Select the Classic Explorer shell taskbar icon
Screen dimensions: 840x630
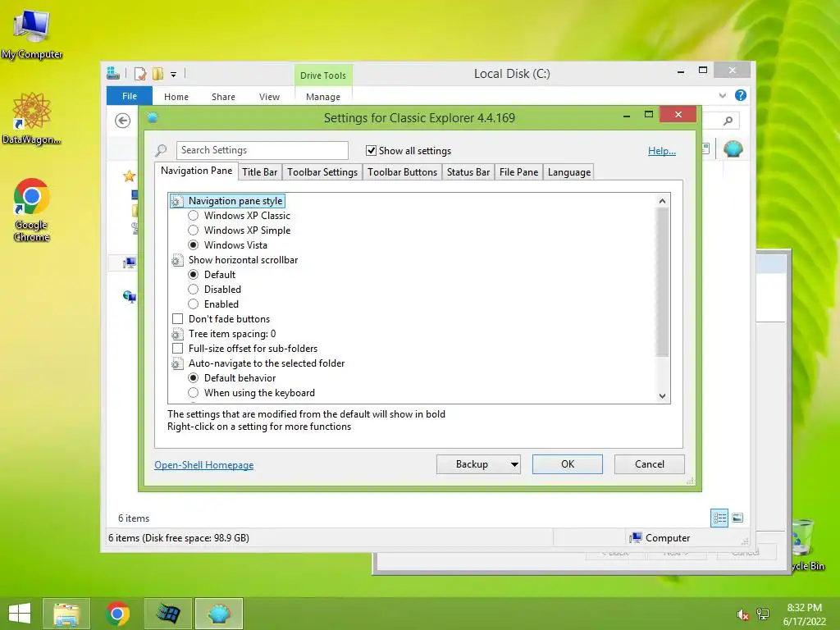pos(219,614)
